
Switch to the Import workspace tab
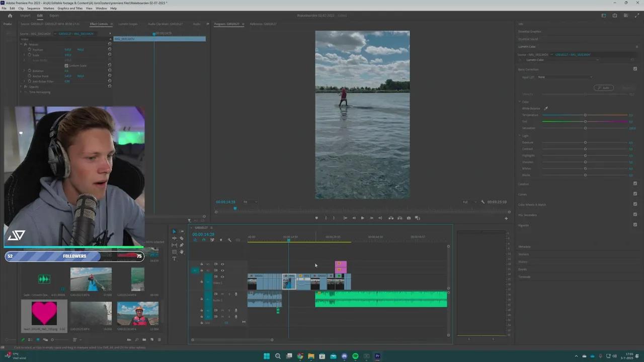pos(25,16)
